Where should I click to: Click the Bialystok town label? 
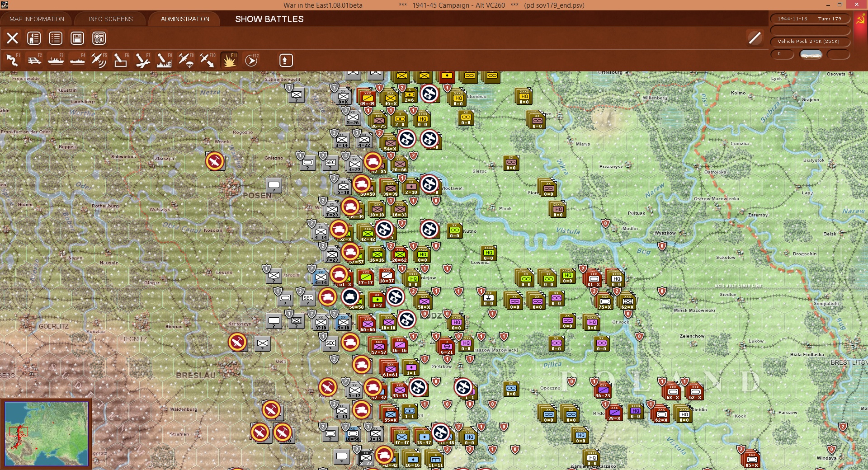tap(814, 160)
